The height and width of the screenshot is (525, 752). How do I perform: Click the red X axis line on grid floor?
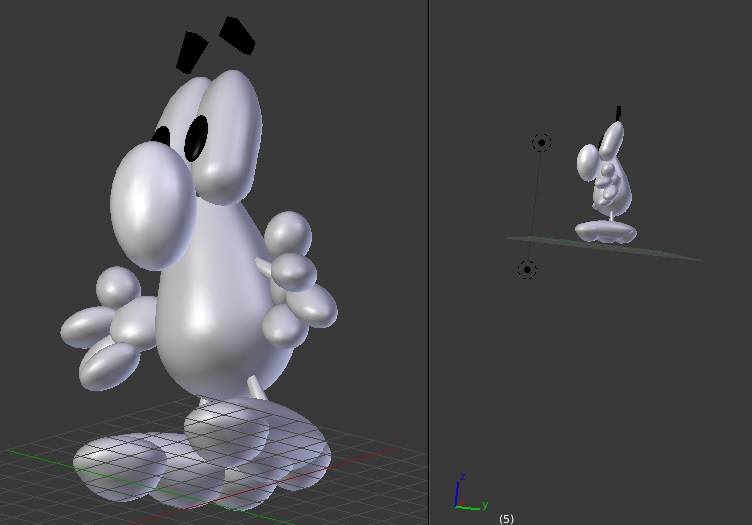(380, 453)
